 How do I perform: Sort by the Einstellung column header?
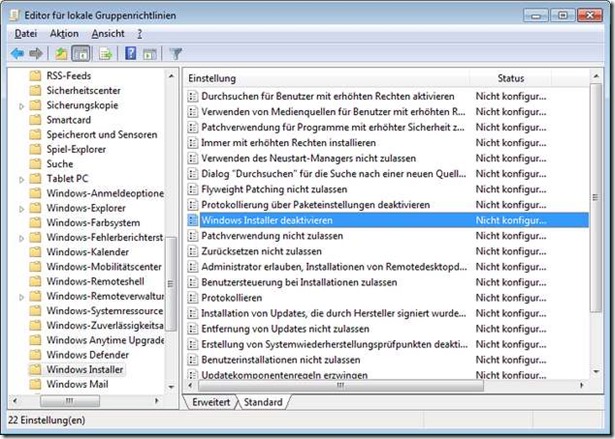[328, 78]
